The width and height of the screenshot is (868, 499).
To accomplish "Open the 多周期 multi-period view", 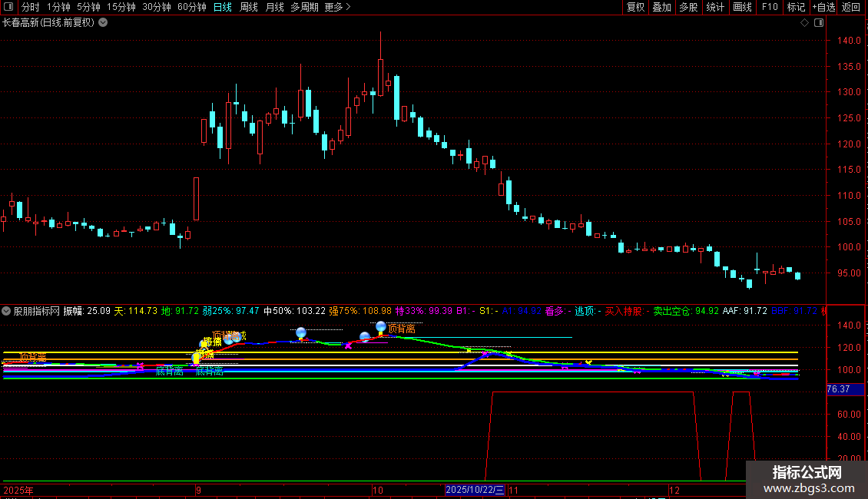I will click(305, 7).
